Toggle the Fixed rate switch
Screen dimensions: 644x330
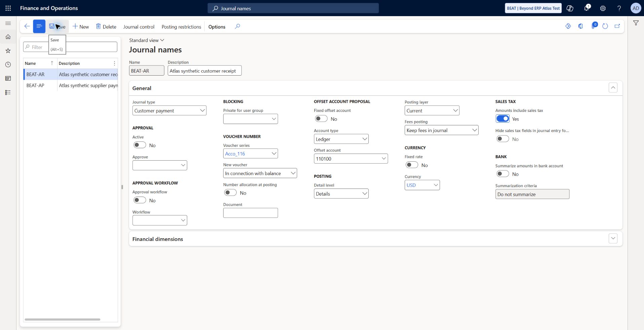412,165
